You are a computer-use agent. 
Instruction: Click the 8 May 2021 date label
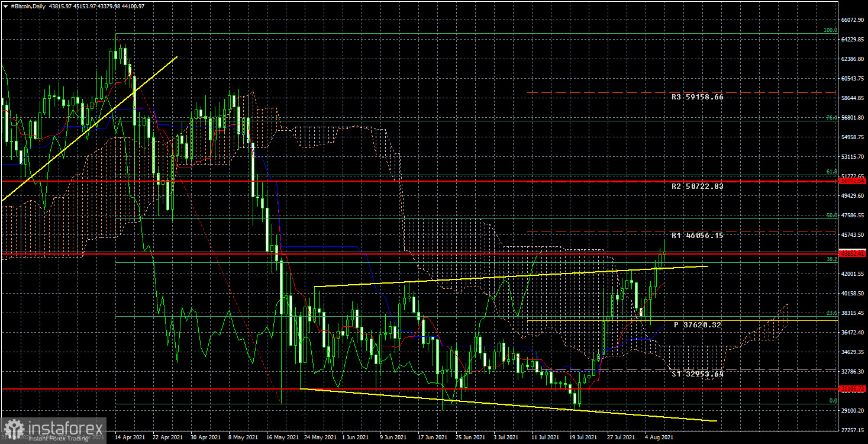pos(243,438)
